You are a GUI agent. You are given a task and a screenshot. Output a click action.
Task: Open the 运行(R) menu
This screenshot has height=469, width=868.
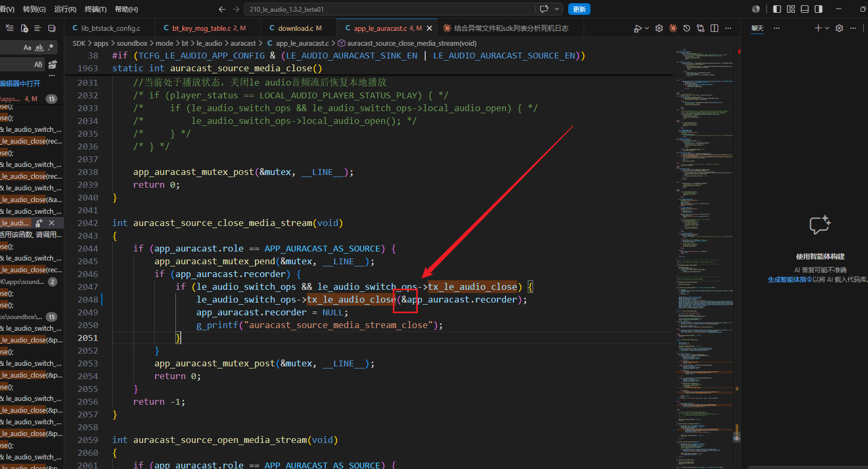65,9
